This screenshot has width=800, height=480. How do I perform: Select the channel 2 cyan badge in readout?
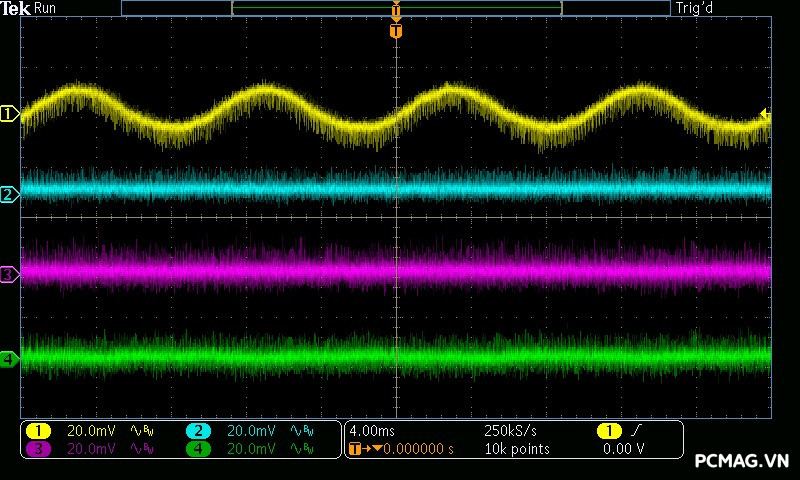[x=198, y=431]
